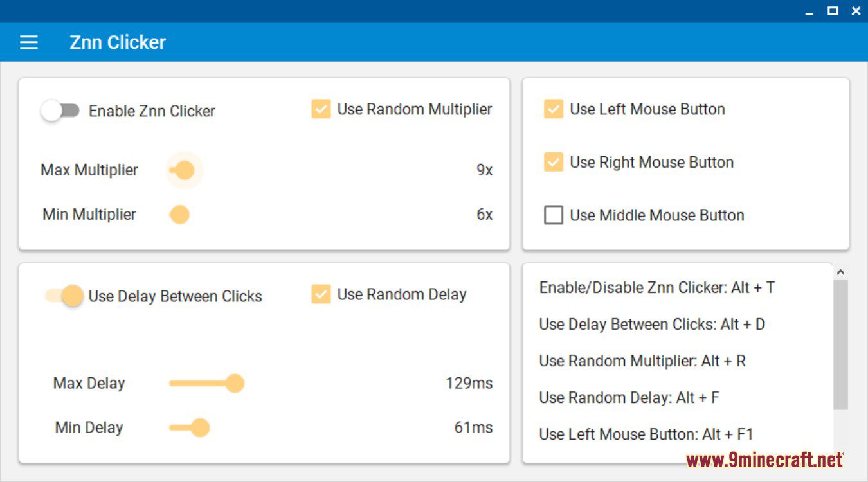Viewport: 868px width, 482px height.
Task: Click the Use Left Mouse Button hotkey entry
Action: (646, 434)
